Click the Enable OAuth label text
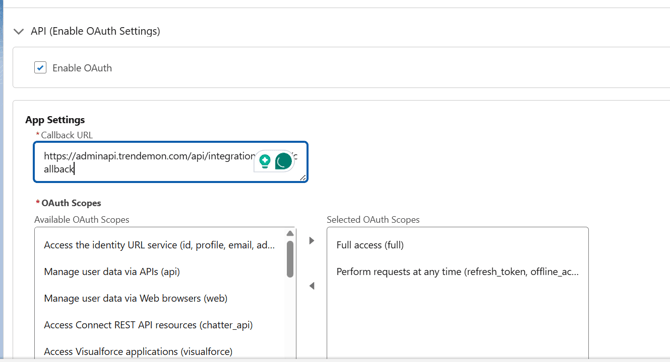670x362 pixels. pos(82,68)
